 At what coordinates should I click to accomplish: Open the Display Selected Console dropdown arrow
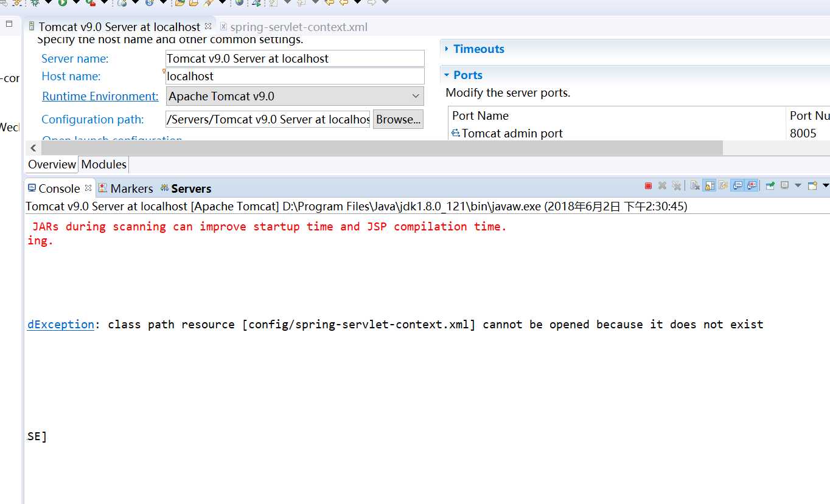click(798, 186)
